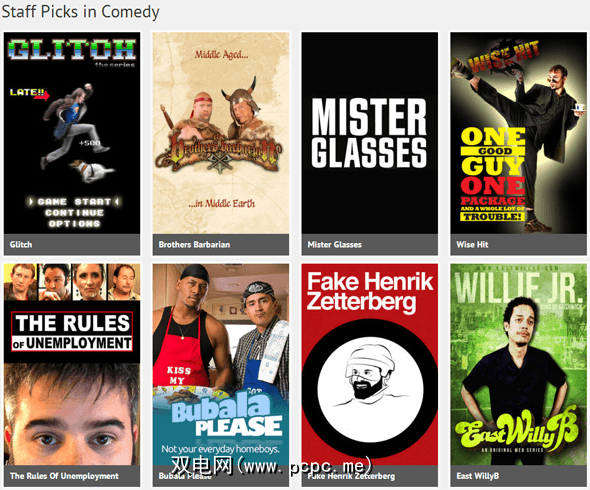Click The Rules Of Unemployment caption

click(x=64, y=476)
